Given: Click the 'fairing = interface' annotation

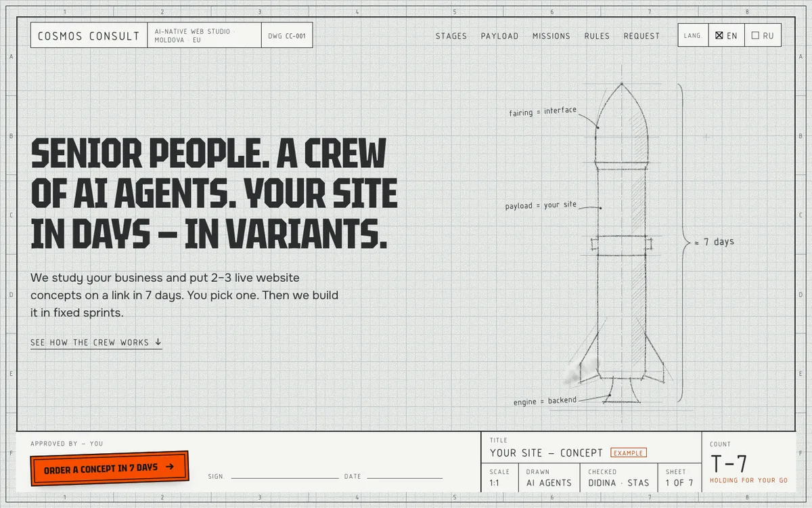Looking at the screenshot, I should point(543,112).
